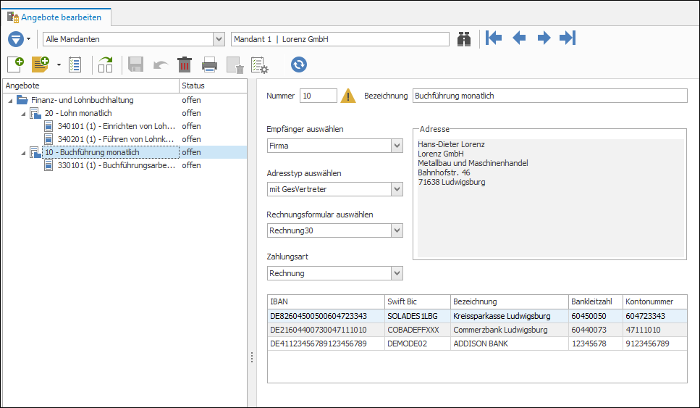
Task: Select IBAN DE21604400730047111010 cell
Action: point(325,330)
